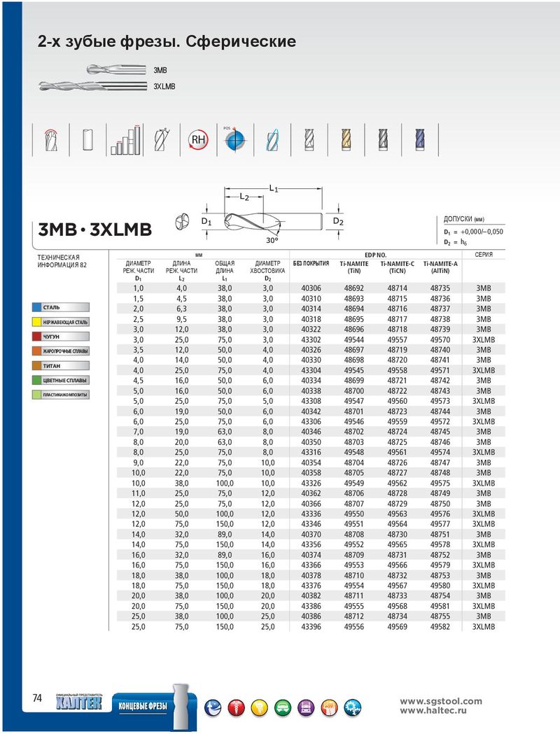Click the helix angle end mill icon

click(x=162, y=139)
